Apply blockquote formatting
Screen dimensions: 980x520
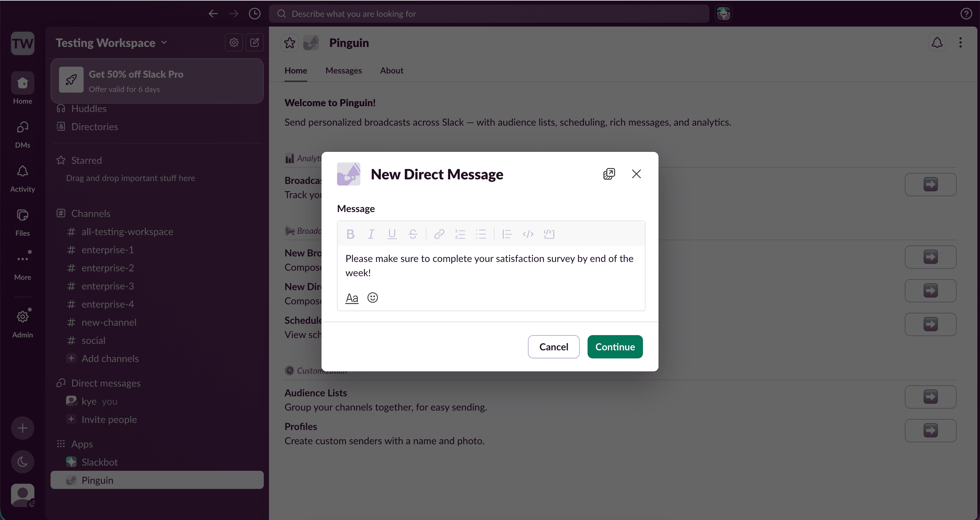point(507,234)
